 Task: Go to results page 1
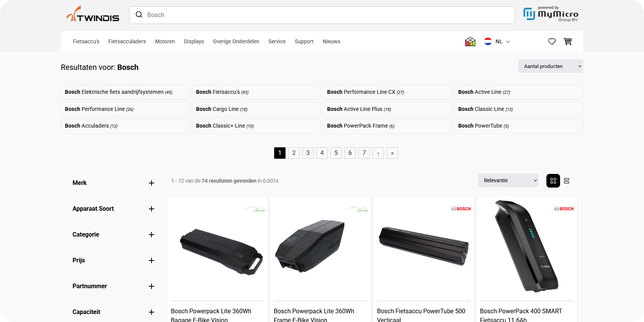coord(280,153)
